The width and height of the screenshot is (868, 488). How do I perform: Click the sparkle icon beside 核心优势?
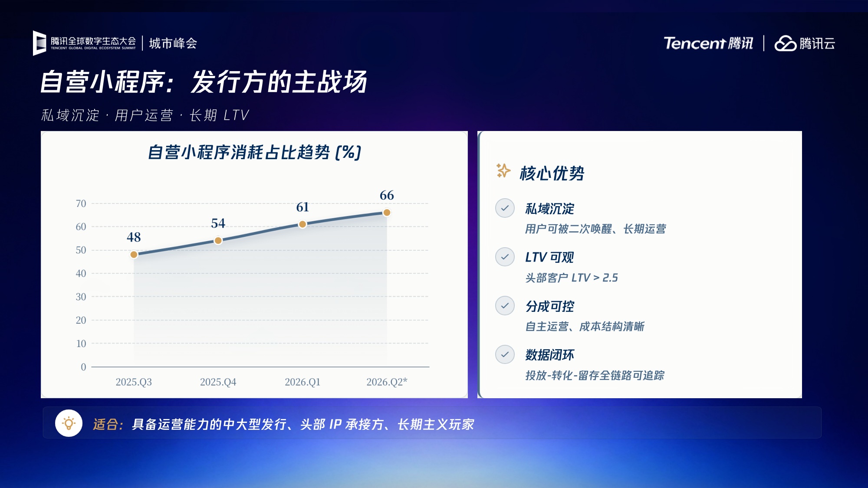pyautogui.click(x=503, y=171)
